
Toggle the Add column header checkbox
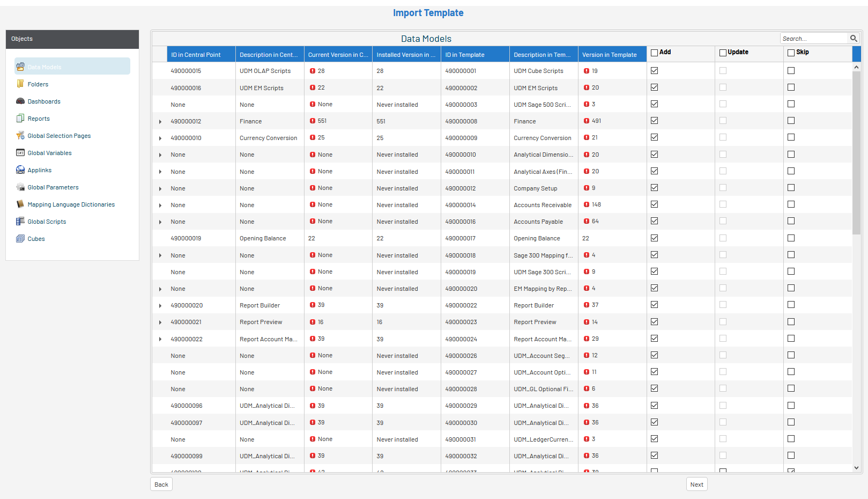[x=654, y=53]
